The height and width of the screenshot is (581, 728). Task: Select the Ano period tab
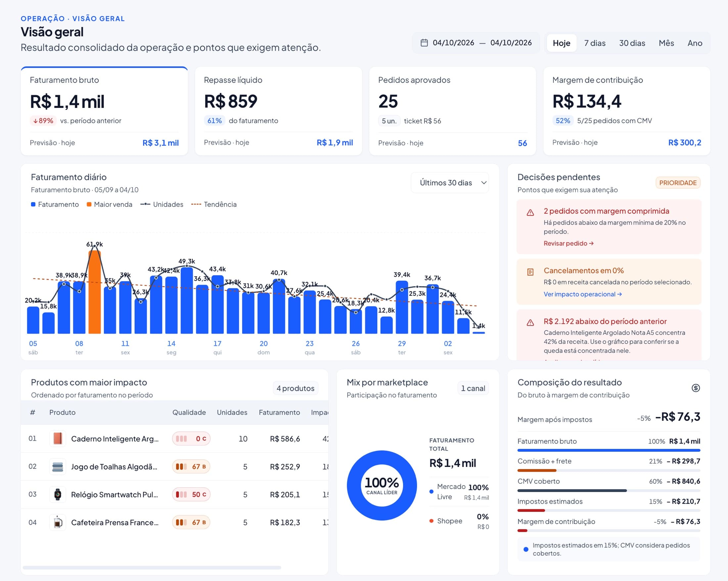[695, 43]
